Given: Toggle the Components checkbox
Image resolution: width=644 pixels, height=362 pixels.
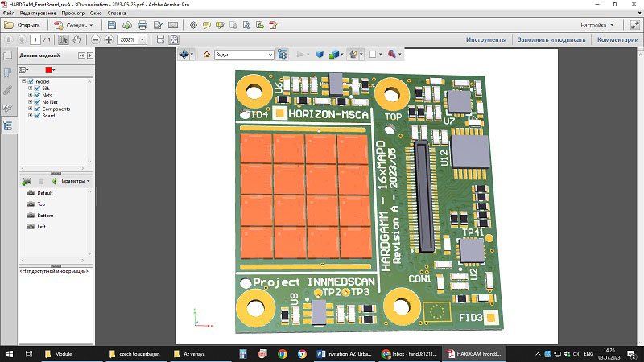Looking at the screenshot, I should point(37,109).
